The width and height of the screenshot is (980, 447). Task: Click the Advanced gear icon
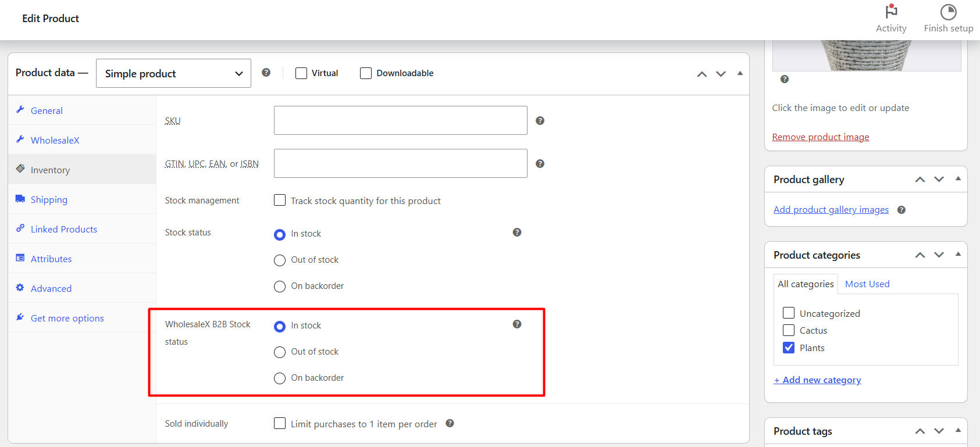click(20, 287)
